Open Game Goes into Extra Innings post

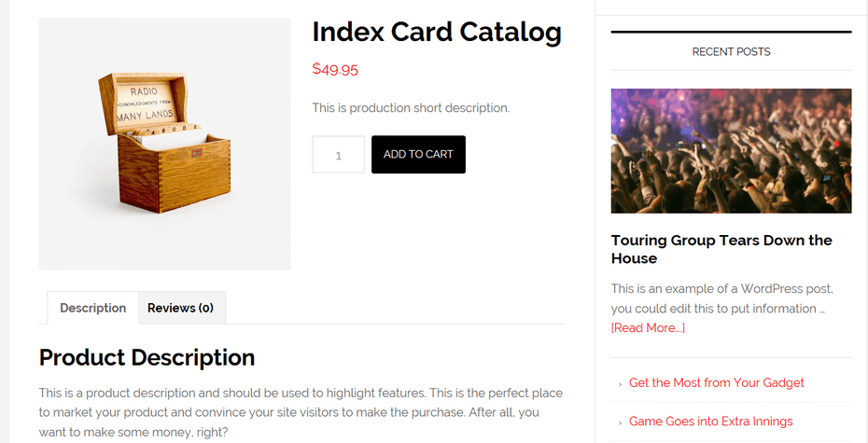(x=710, y=421)
